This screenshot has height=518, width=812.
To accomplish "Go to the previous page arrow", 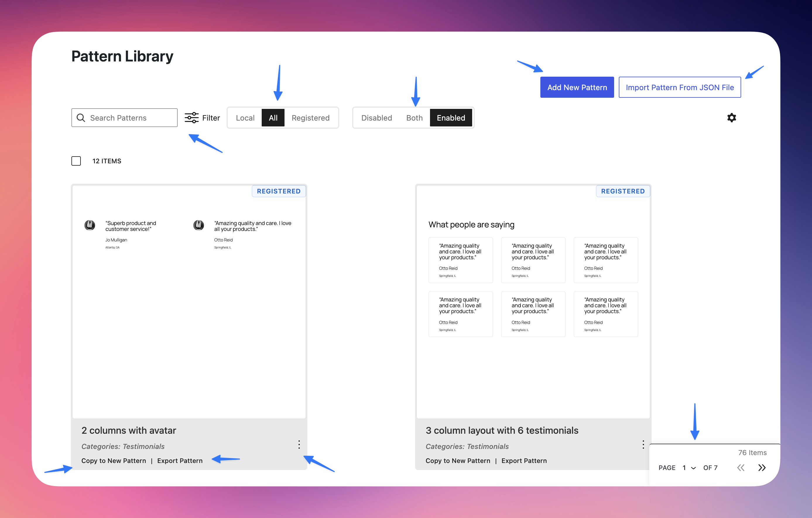I will 741,468.
